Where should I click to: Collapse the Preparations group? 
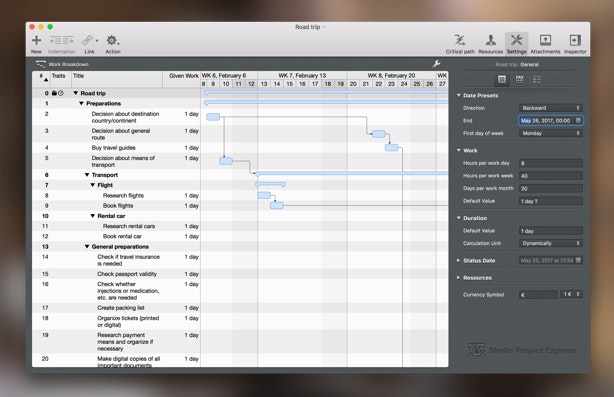(x=81, y=103)
